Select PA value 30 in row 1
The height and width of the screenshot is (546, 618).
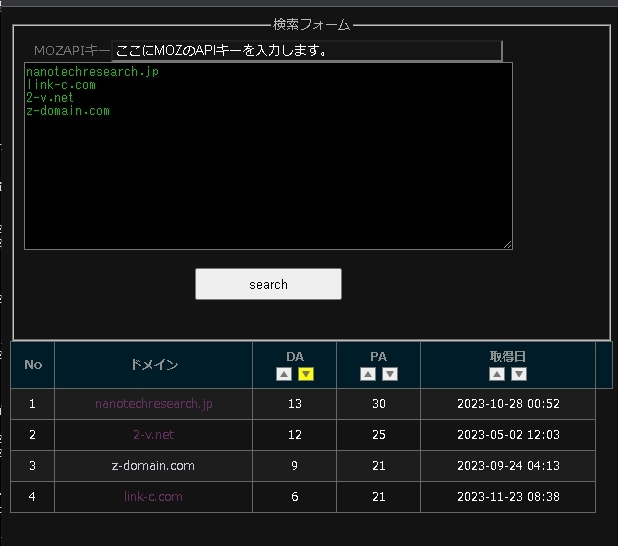pyautogui.click(x=379, y=404)
